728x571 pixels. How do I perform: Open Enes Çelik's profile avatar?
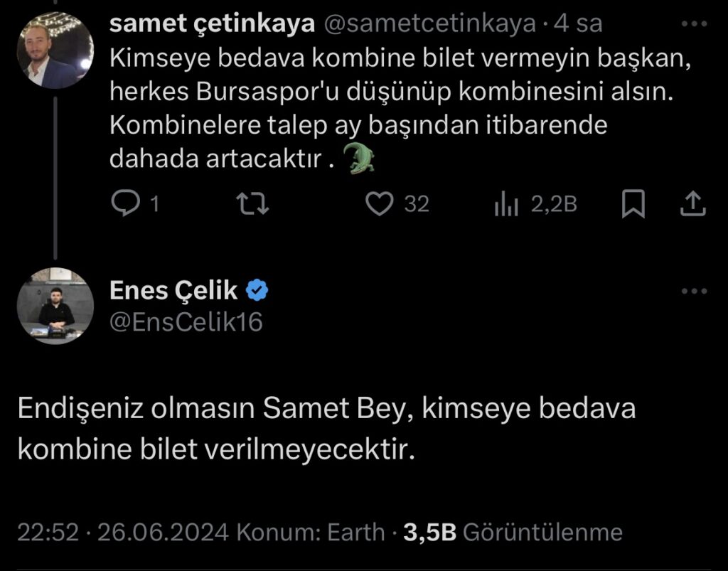point(55,306)
